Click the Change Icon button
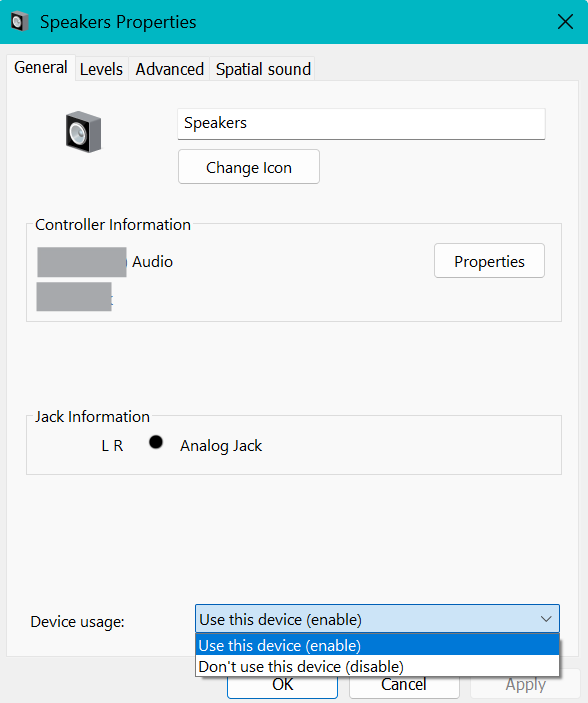The height and width of the screenshot is (703, 588). 249,167
